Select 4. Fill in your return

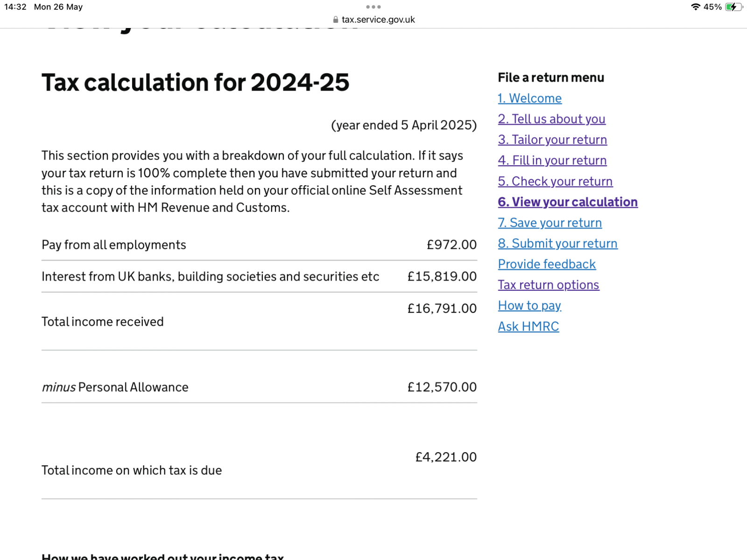tap(552, 161)
